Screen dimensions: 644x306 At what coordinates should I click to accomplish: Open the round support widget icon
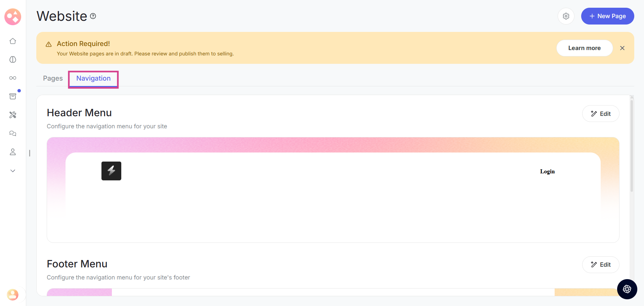click(x=627, y=289)
